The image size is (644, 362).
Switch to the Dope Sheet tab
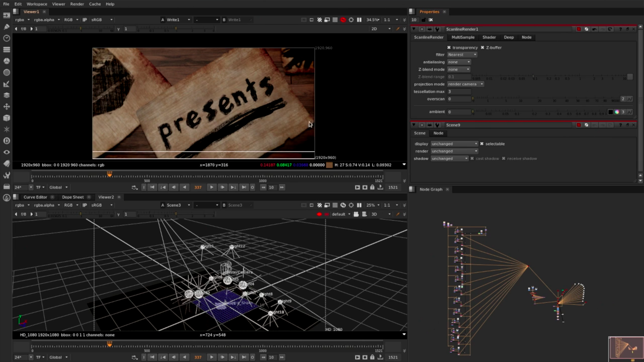point(73,197)
